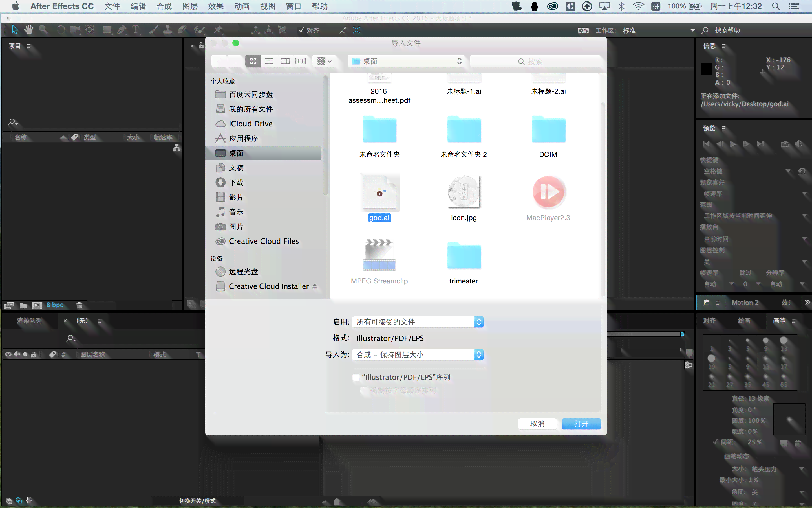Viewport: 812px width, 508px height.
Task: Select icon.jpg file thumbnail
Action: click(x=464, y=192)
